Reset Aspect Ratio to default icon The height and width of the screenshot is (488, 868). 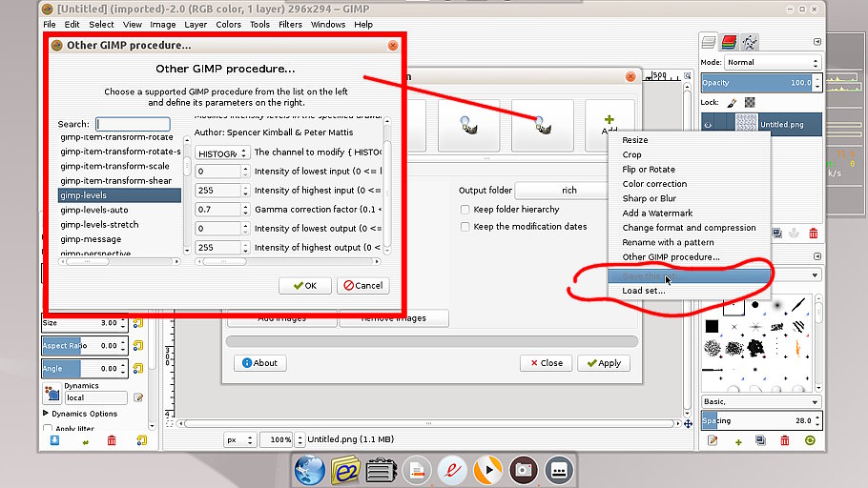click(x=138, y=345)
